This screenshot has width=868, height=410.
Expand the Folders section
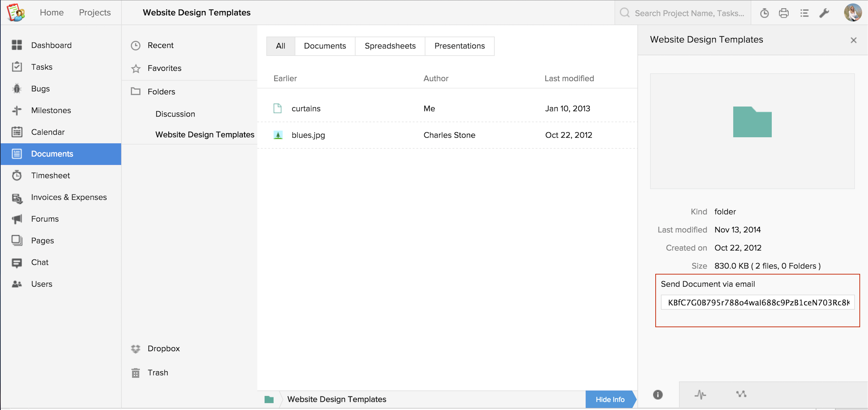(161, 92)
